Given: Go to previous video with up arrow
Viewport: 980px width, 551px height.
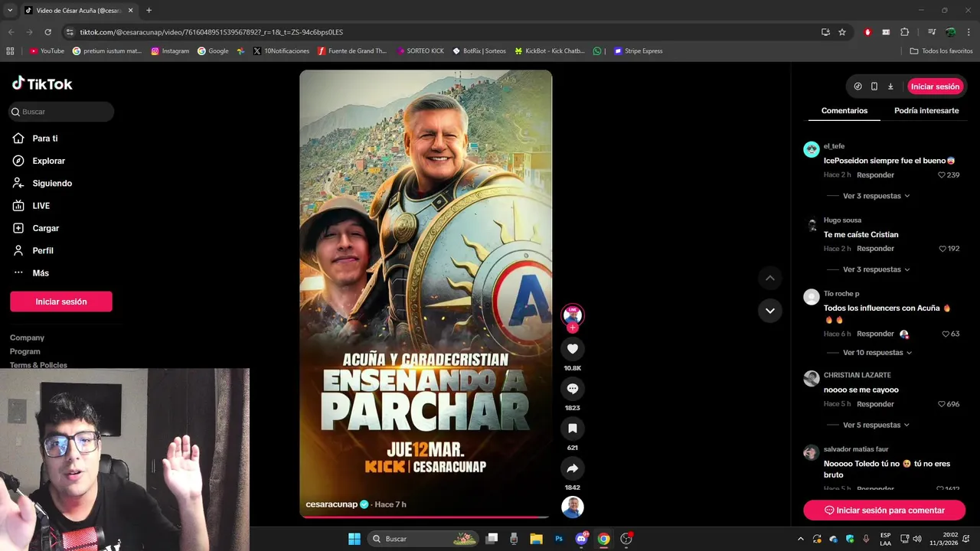Looking at the screenshot, I should [x=769, y=278].
